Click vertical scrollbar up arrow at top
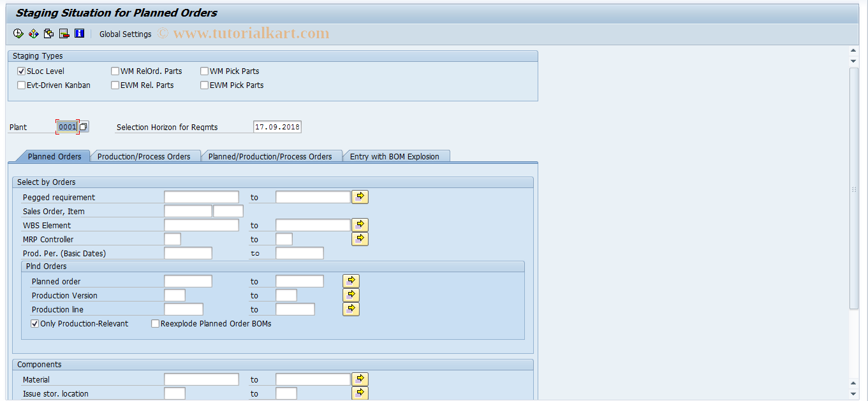The height and width of the screenshot is (401, 868). coord(854,51)
